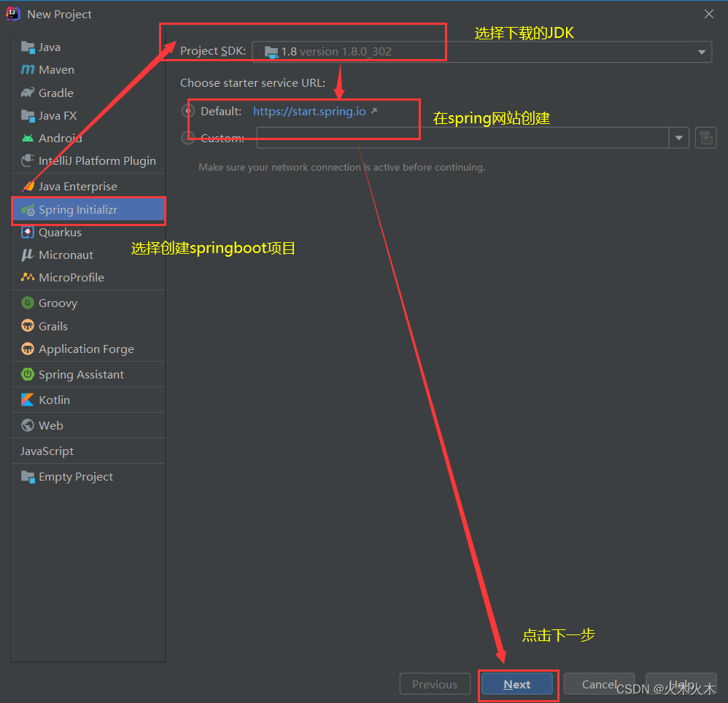
Task: Click the Application Forge icon
Action: (28, 349)
